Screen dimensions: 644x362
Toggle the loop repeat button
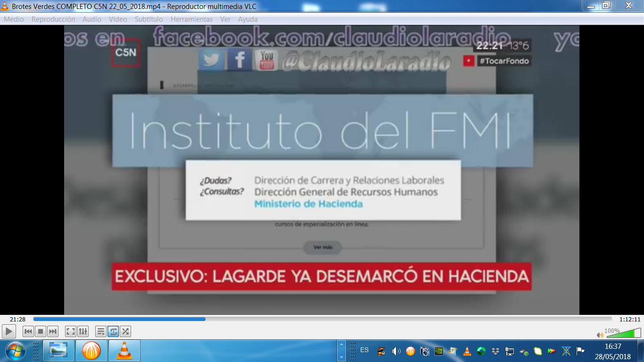pos(113,331)
